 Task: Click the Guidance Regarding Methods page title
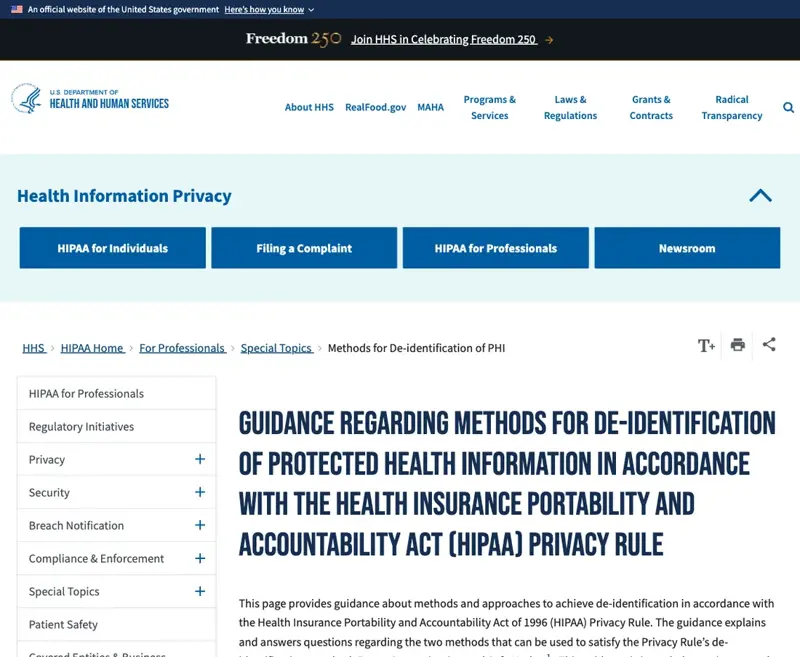[507, 483]
